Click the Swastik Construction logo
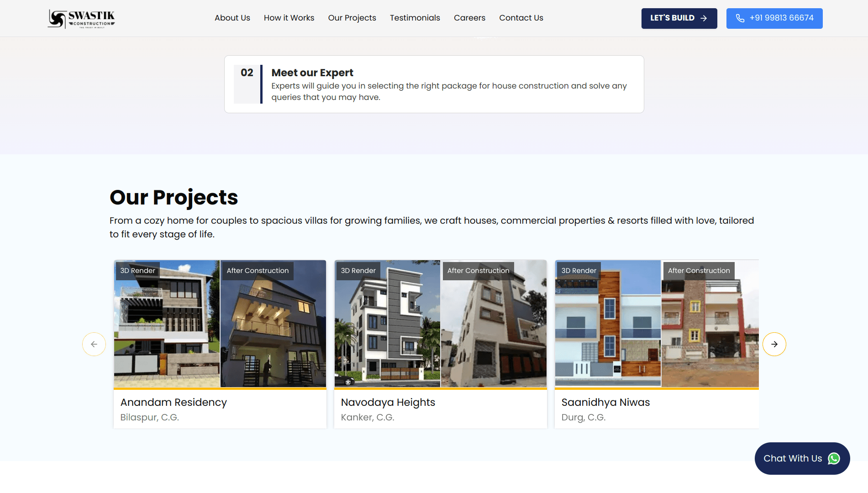This screenshot has height=493, width=868. pyautogui.click(x=81, y=19)
